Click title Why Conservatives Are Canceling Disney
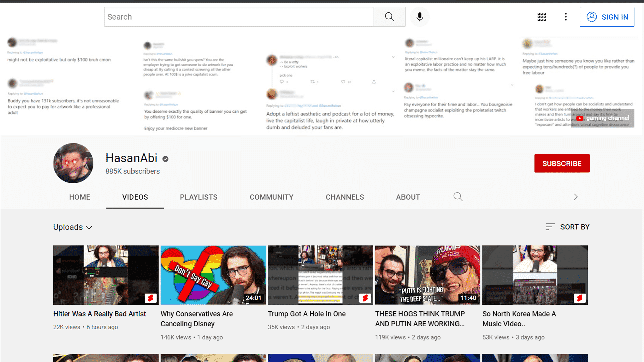 (197, 319)
